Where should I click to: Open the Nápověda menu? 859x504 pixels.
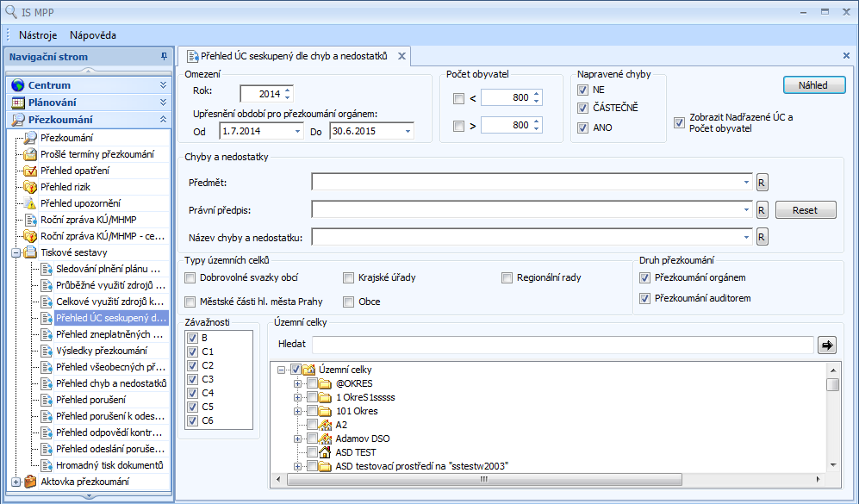point(93,35)
